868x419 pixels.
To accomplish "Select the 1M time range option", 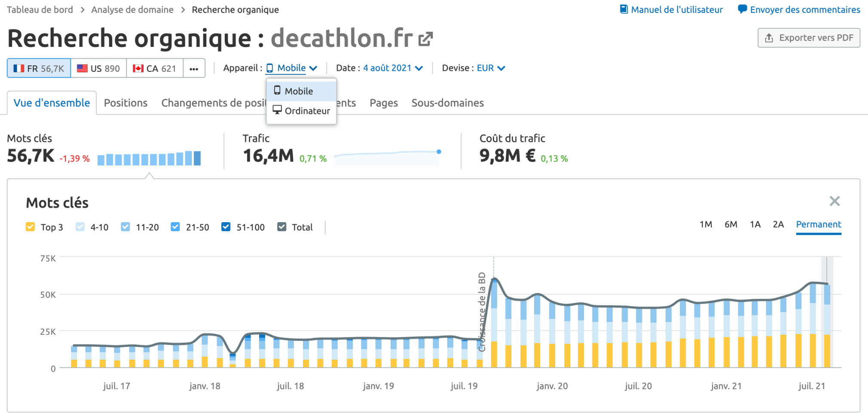I will tap(706, 224).
